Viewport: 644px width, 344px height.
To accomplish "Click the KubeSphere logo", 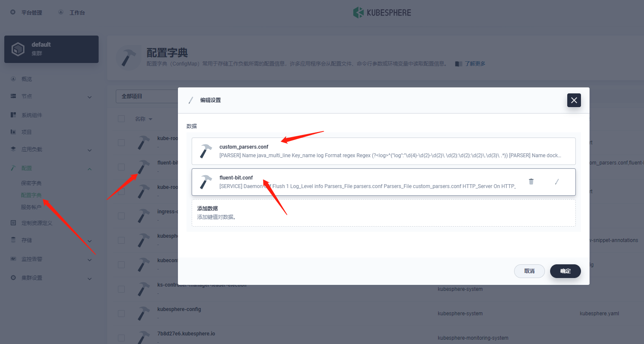I will tap(382, 12).
